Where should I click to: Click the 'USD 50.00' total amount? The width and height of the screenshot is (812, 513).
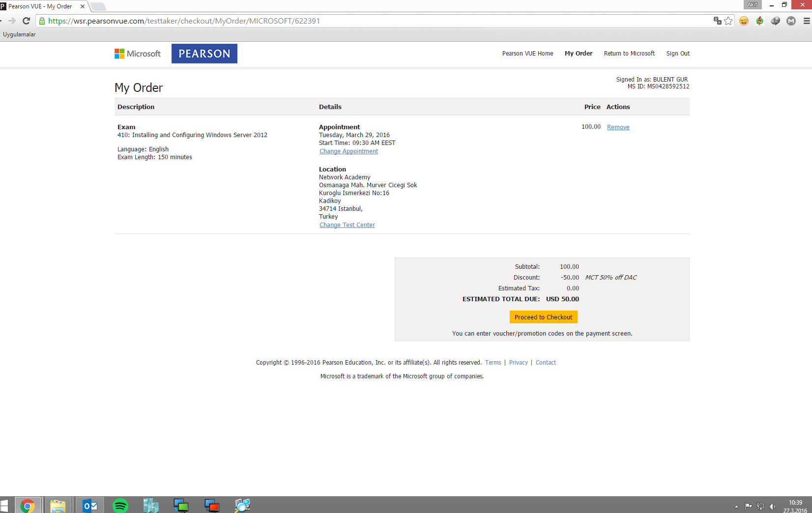coord(562,299)
